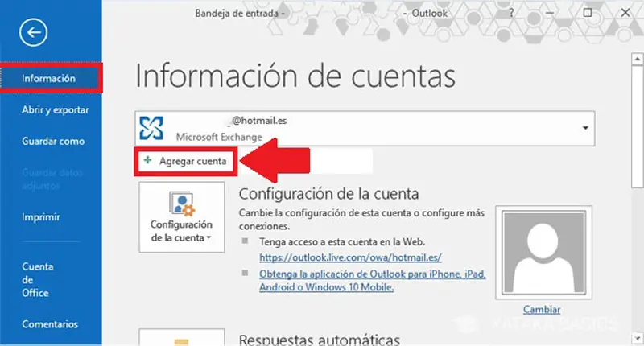Close the Outlook window
This screenshot has height=346, width=644.
(625, 13)
